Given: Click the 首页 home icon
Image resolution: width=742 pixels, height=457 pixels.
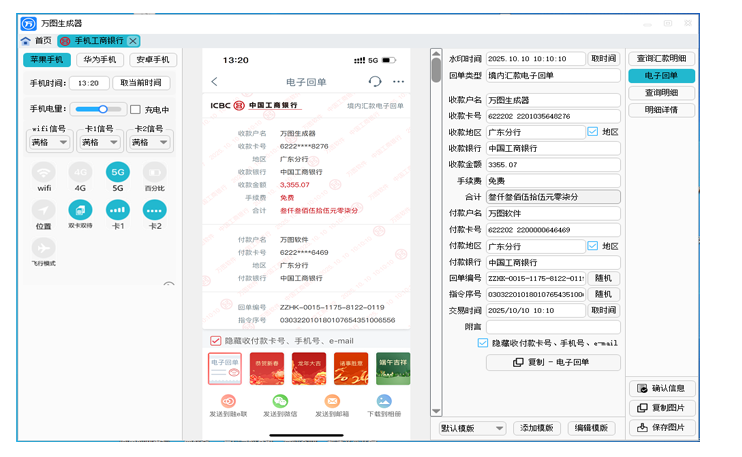Looking at the screenshot, I should pyautogui.click(x=26, y=41).
